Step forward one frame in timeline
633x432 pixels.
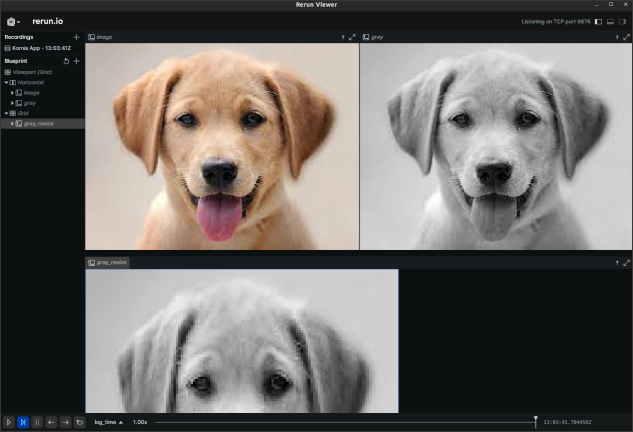pos(65,422)
